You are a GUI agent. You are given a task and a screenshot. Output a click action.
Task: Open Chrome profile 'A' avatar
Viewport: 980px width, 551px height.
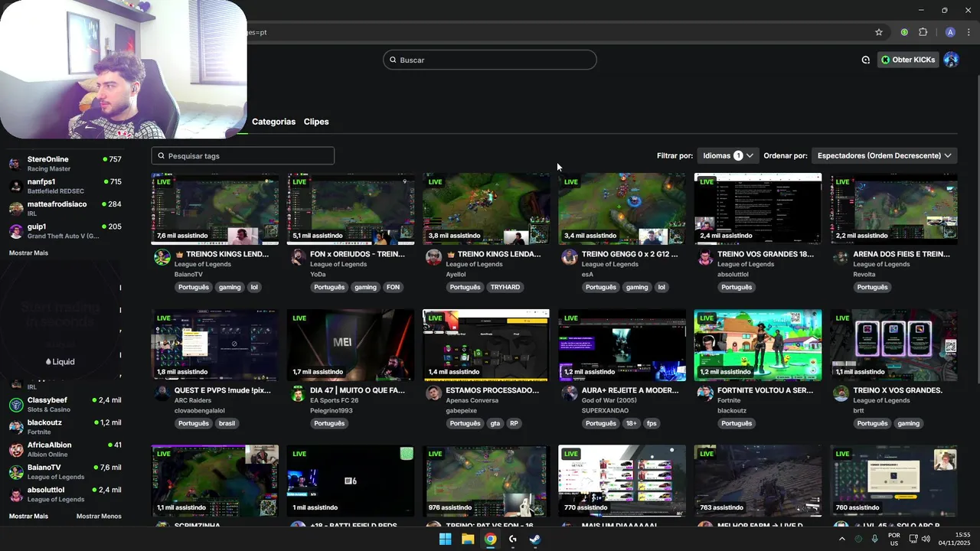pos(950,32)
